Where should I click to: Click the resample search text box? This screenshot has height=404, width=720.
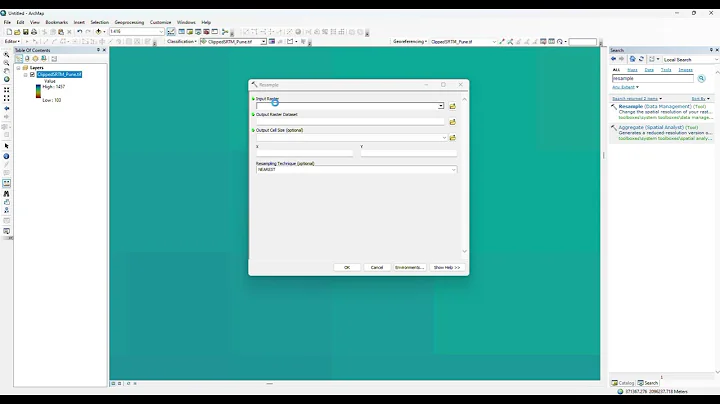pyautogui.click(x=652, y=79)
